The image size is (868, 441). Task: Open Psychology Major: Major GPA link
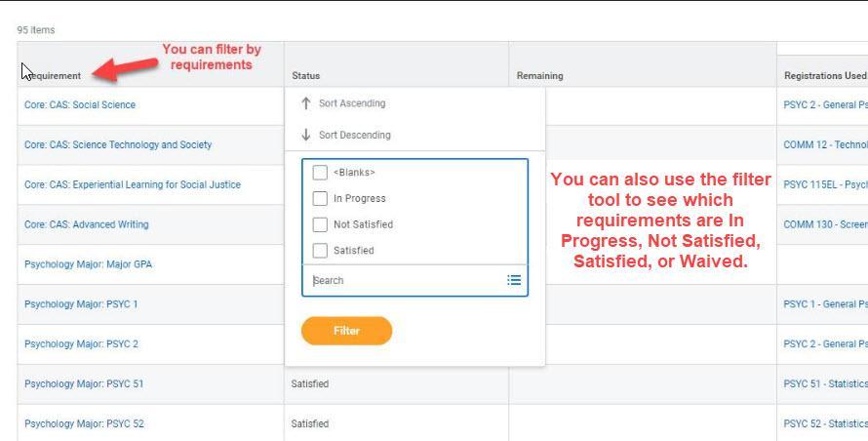pos(88,264)
